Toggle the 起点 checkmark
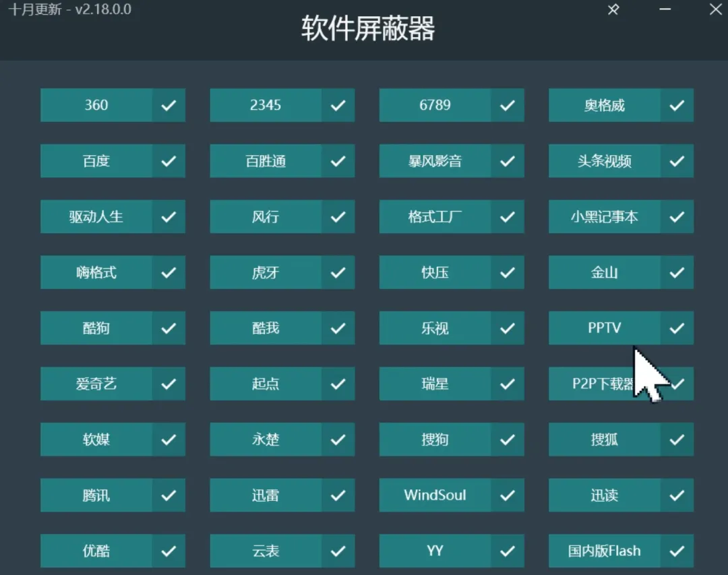The width and height of the screenshot is (728, 575). (338, 384)
